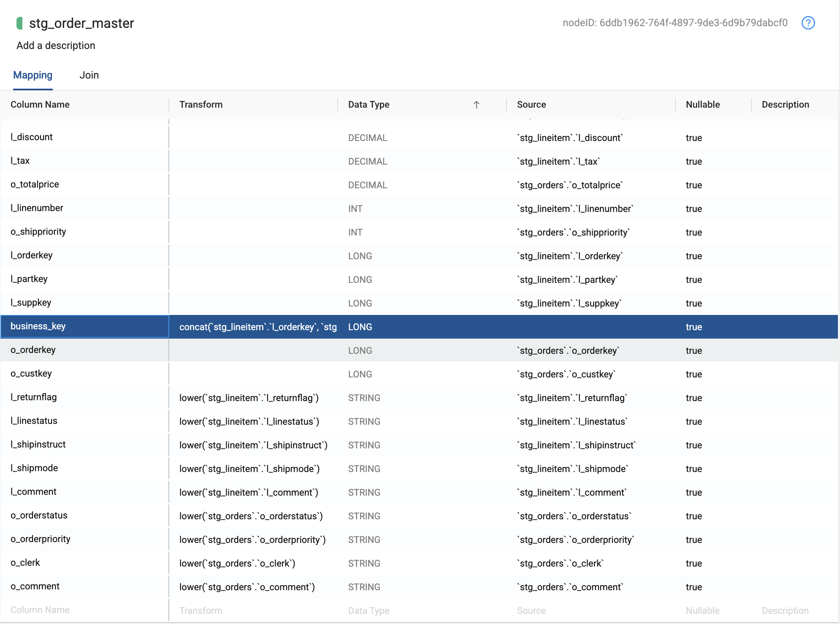Click the Source column header
Screen dimensions: 840x624
[x=531, y=105]
